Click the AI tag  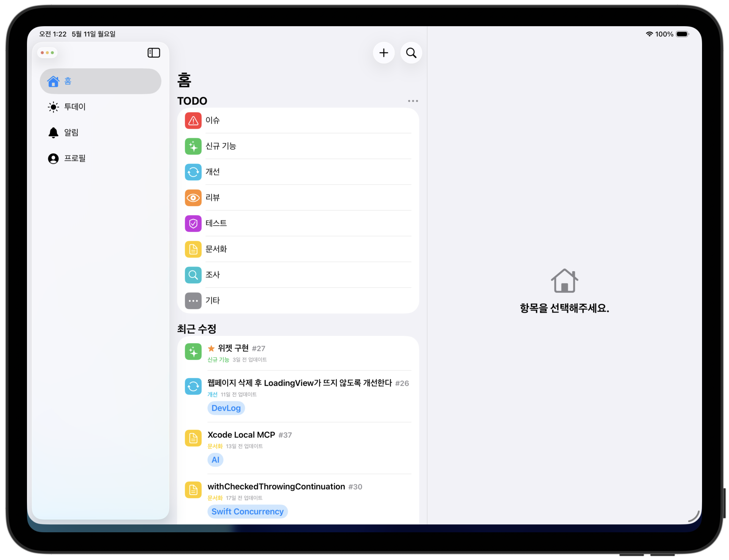point(215,460)
